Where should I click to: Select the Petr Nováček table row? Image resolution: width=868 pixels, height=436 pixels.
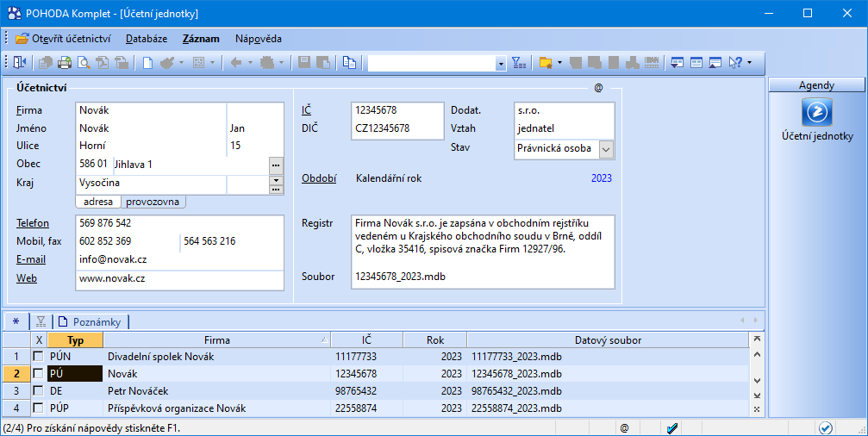pos(375,390)
